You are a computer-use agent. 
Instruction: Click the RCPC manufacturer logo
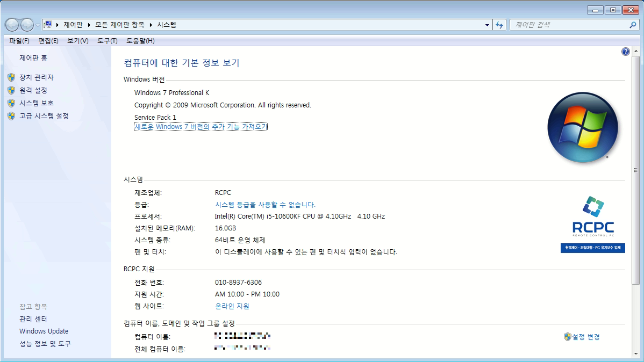593,224
